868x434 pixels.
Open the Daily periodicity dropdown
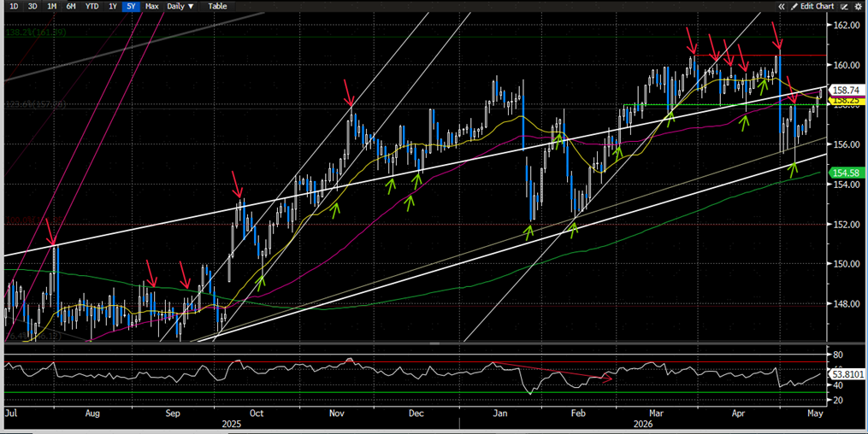[x=180, y=6]
